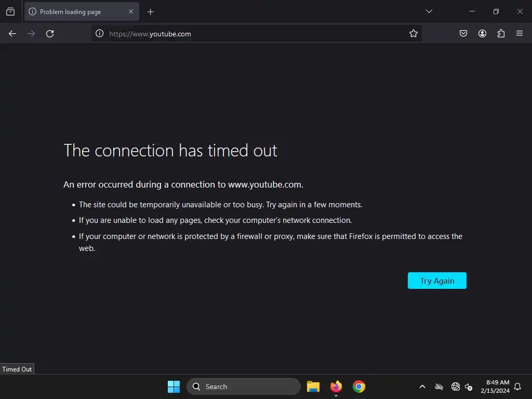Click the address bar with youtube.com URL
The height and width of the screenshot is (399, 532).
[x=257, y=34]
